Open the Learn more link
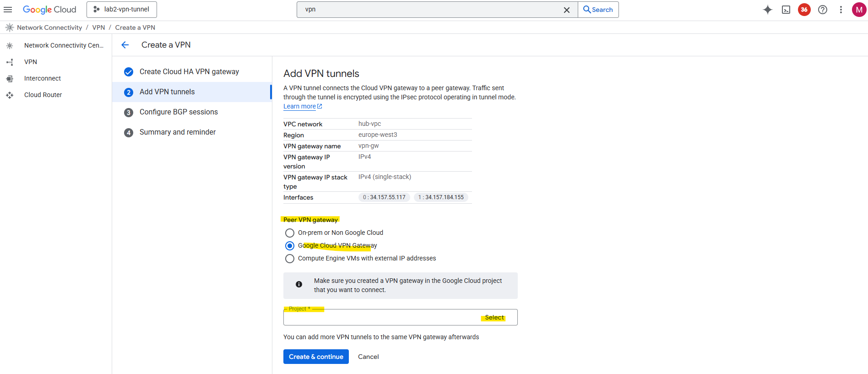The width and height of the screenshot is (868, 374). pyautogui.click(x=300, y=106)
